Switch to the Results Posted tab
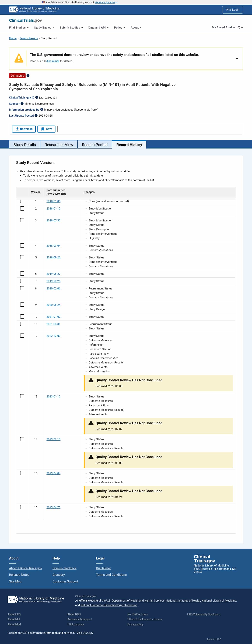The image size is (252, 644). pyautogui.click(x=95, y=144)
